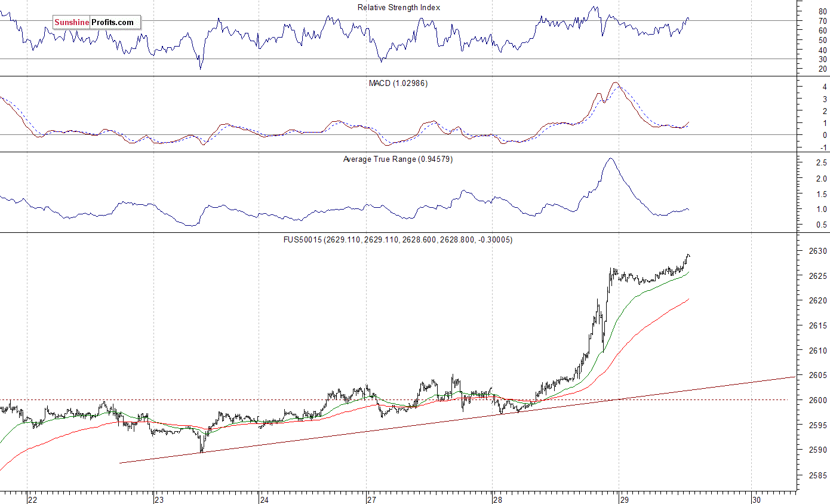Click the 2605 price axis label
830x504 pixels.
[818, 375]
